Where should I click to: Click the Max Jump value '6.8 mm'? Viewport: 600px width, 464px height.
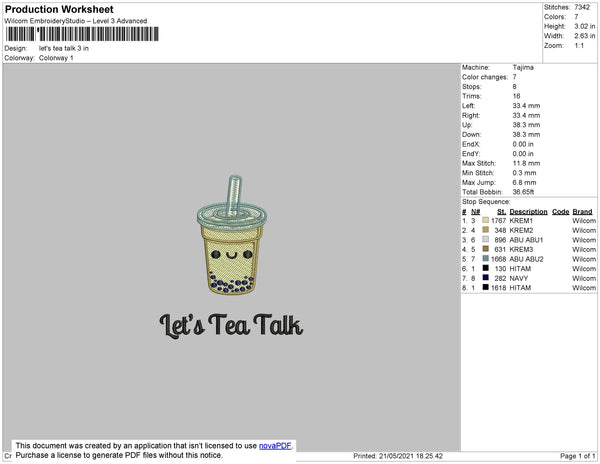(x=524, y=182)
